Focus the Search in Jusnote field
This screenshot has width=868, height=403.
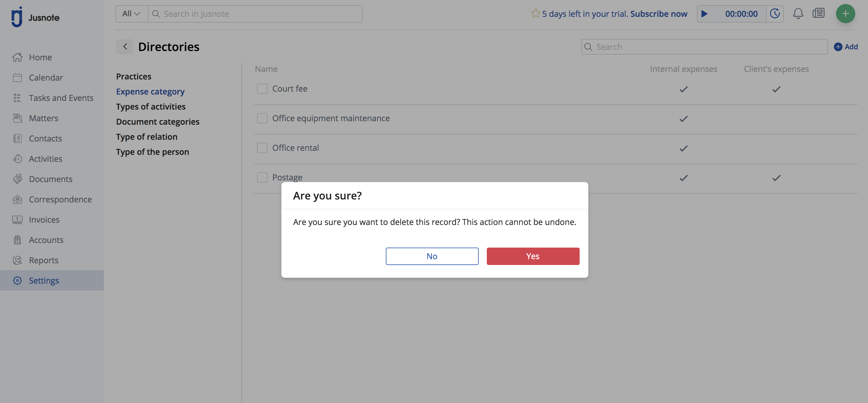coord(255,14)
